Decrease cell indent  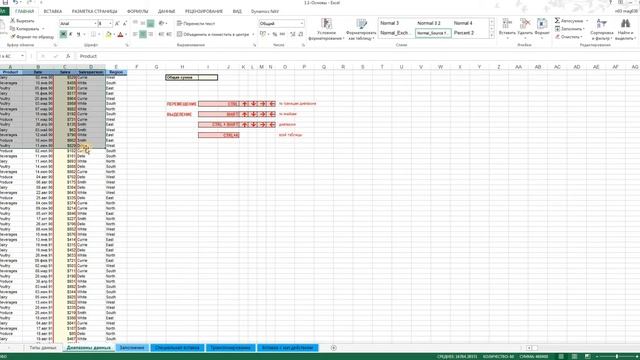161,35
